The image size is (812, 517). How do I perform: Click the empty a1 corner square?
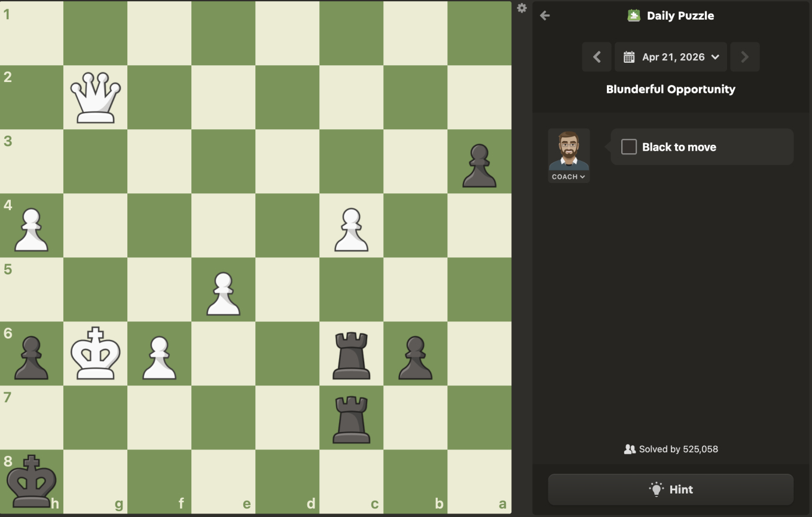point(480,33)
